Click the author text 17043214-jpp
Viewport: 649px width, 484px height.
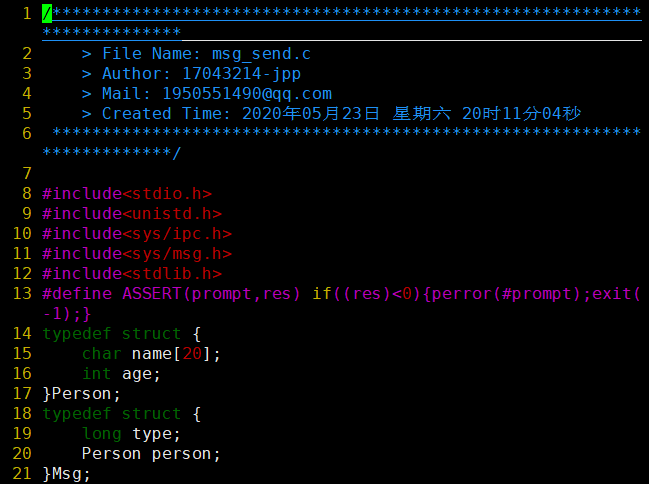coord(241,74)
